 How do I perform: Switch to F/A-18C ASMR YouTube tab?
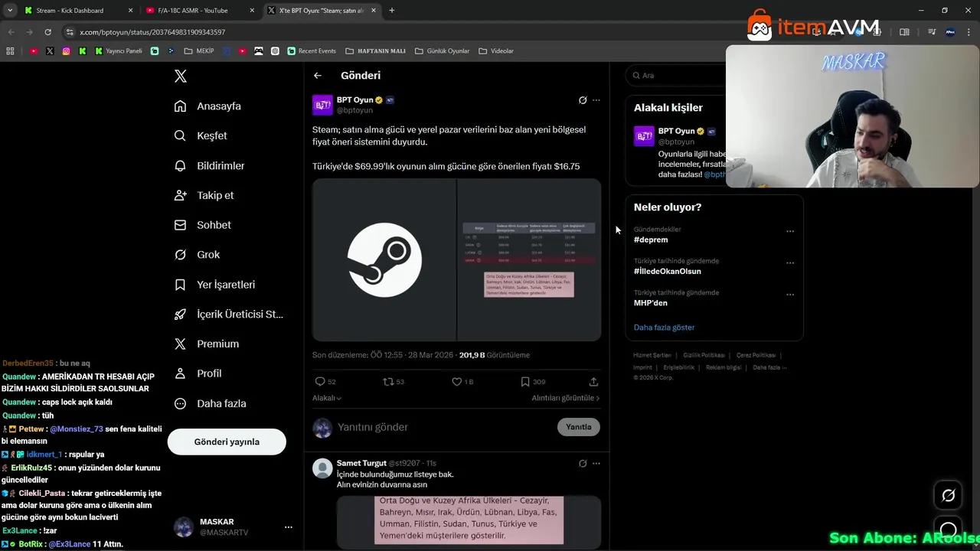click(201, 11)
